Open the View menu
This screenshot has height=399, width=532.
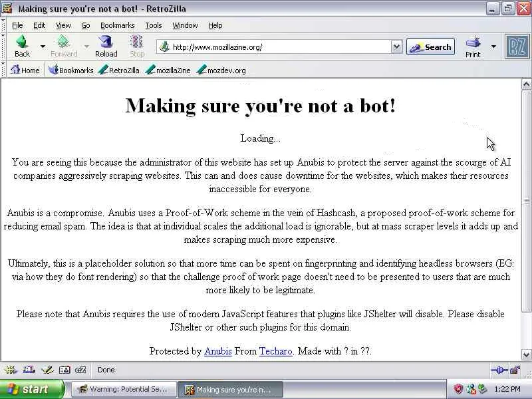[x=63, y=25]
